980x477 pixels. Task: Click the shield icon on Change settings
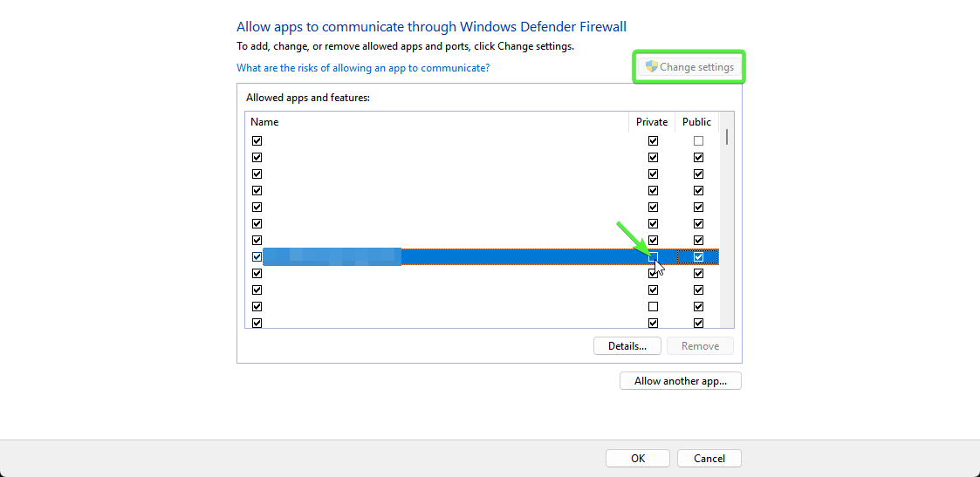coord(651,67)
